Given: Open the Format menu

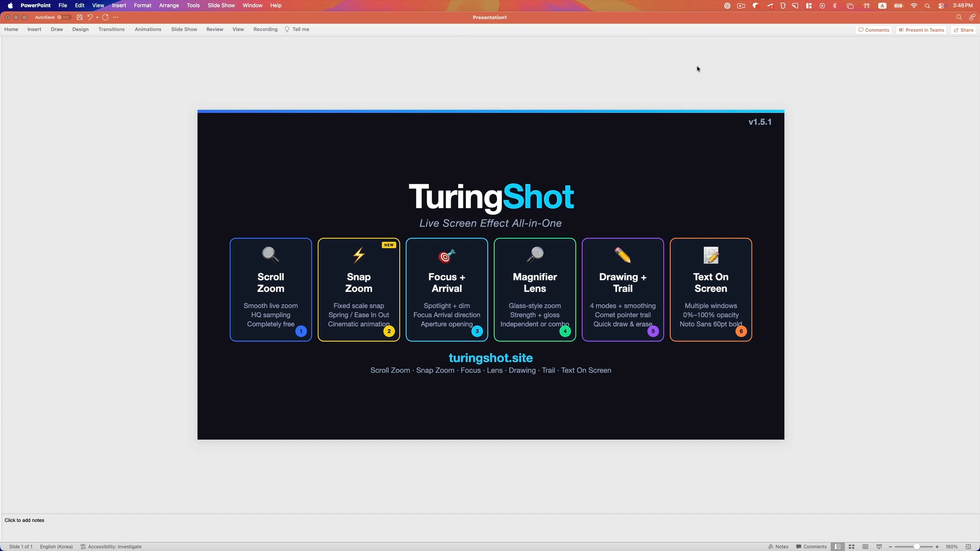Looking at the screenshot, I should [142, 6].
